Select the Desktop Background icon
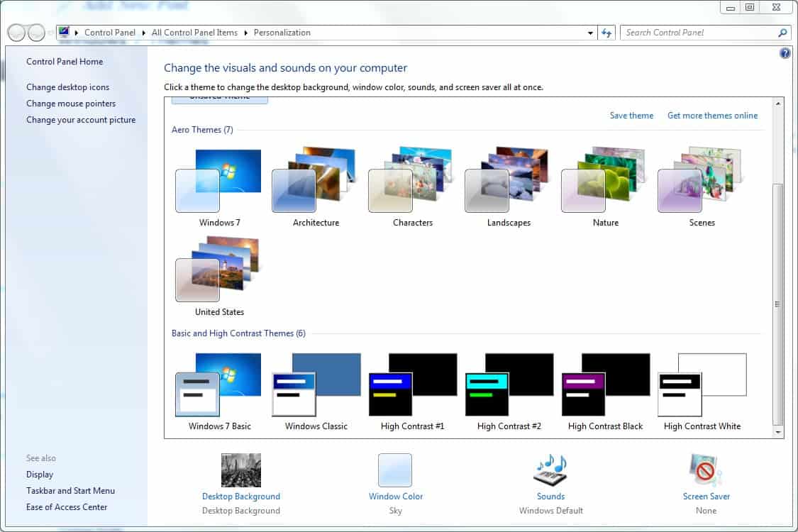798x532 pixels. pos(241,470)
